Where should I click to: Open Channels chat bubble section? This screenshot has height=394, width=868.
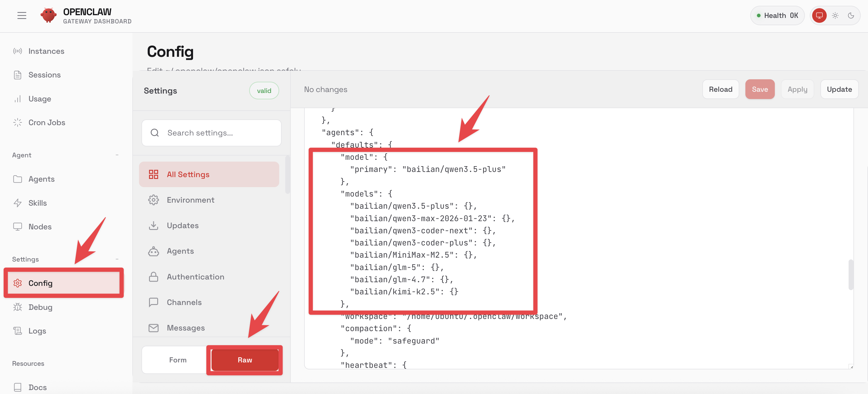184,302
